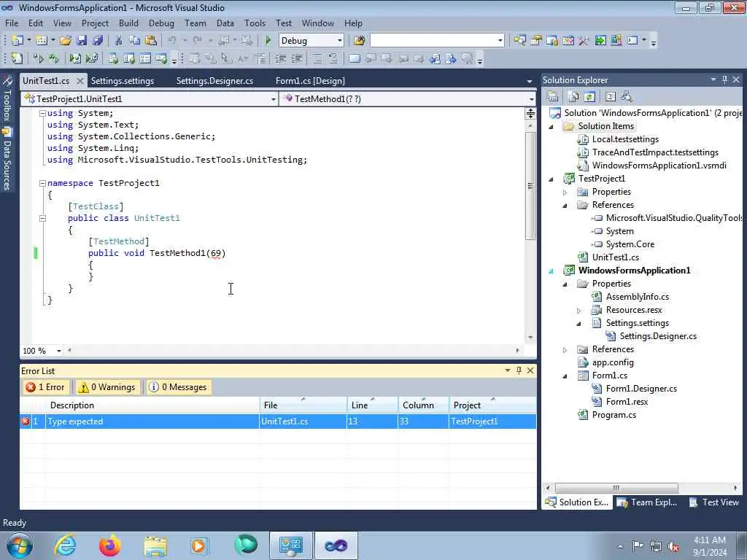Viewport: 747px width, 560px height.
Task: Select Program.cs in Solution Explorer
Action: coord(614,415)
